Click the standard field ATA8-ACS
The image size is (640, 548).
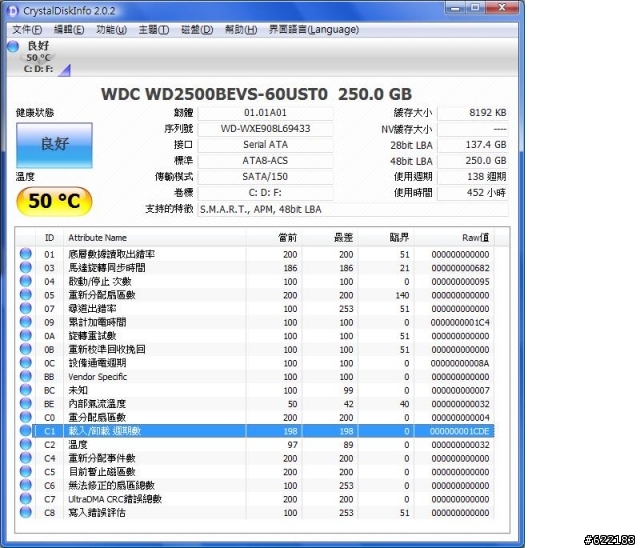[265, 161]
